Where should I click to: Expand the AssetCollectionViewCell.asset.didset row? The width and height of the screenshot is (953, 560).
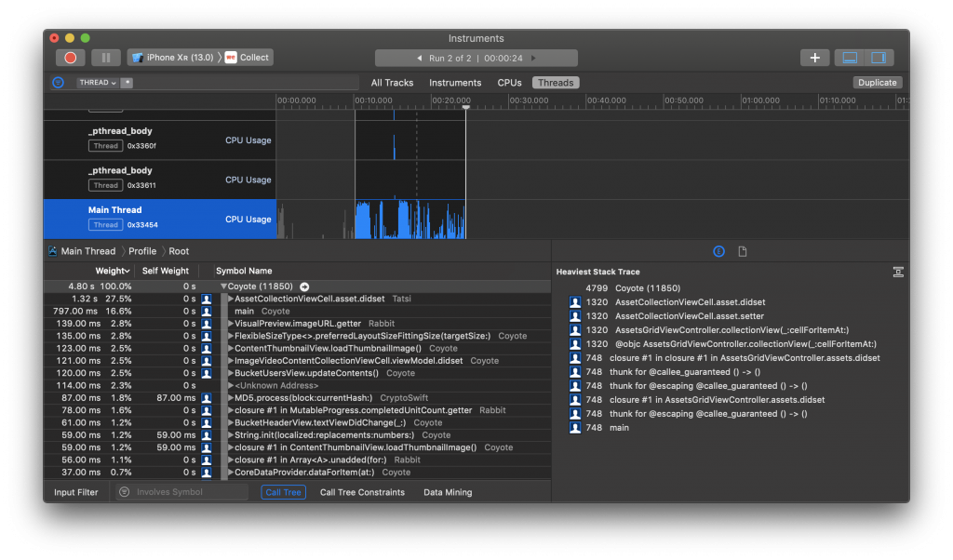pos(231,299)
